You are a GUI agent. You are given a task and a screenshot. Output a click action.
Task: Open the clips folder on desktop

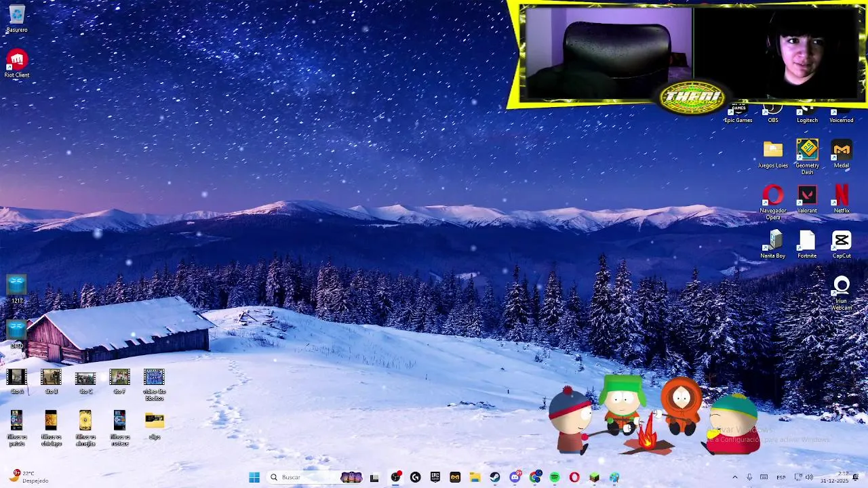coord(154,426)
